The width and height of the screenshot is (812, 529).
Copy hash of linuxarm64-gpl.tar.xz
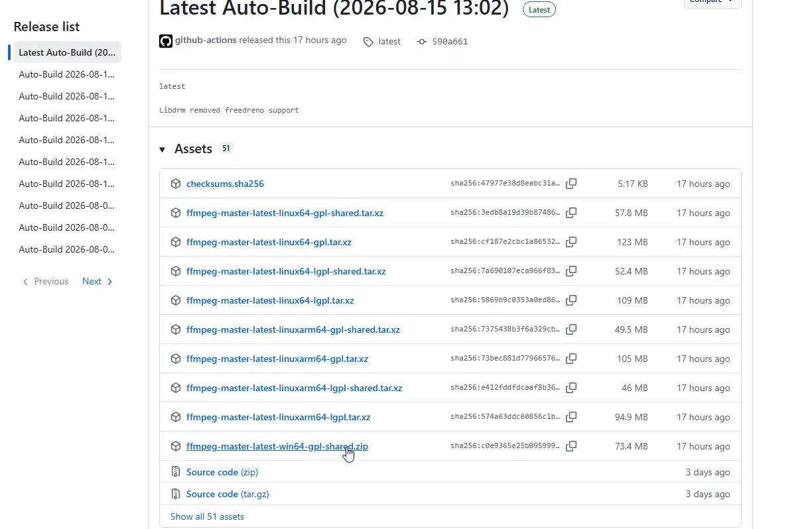click(x=571, y=359)
